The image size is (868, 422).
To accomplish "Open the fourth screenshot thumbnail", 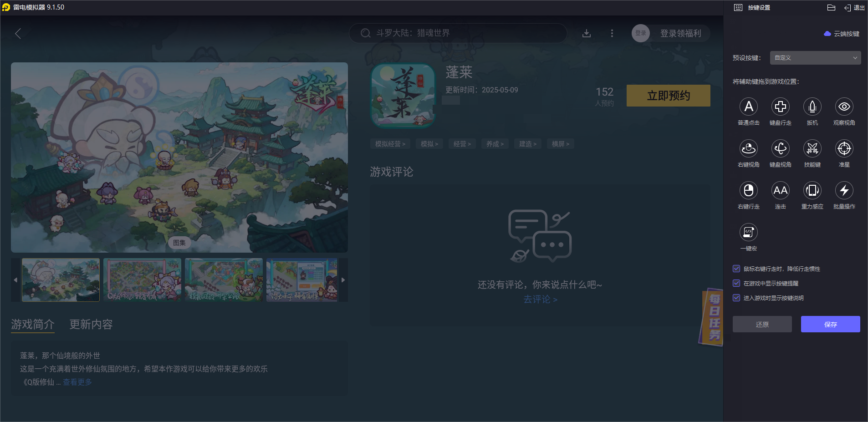I will click(x=302, y=280).
